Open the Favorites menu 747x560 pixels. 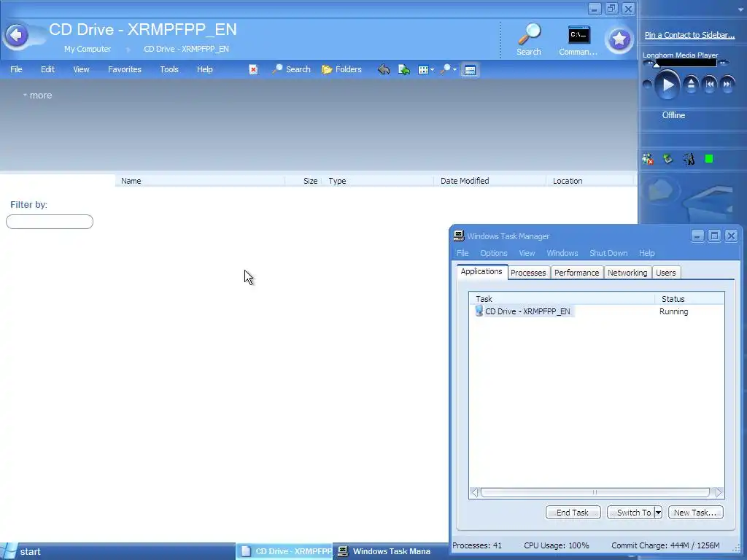click(x=125, y=69)
